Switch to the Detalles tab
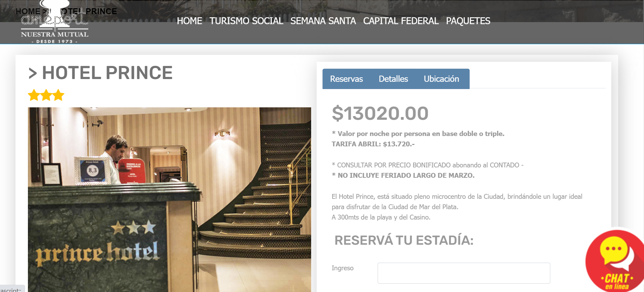The width and height of the screenshot is (644, 292). coord(393,79)
